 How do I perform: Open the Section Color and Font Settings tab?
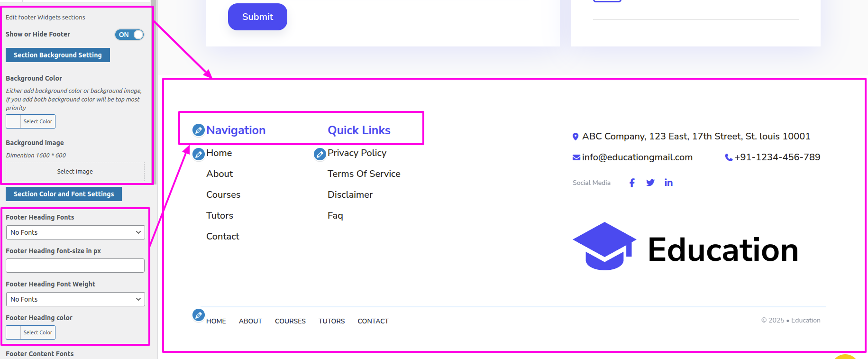(64, 194)
